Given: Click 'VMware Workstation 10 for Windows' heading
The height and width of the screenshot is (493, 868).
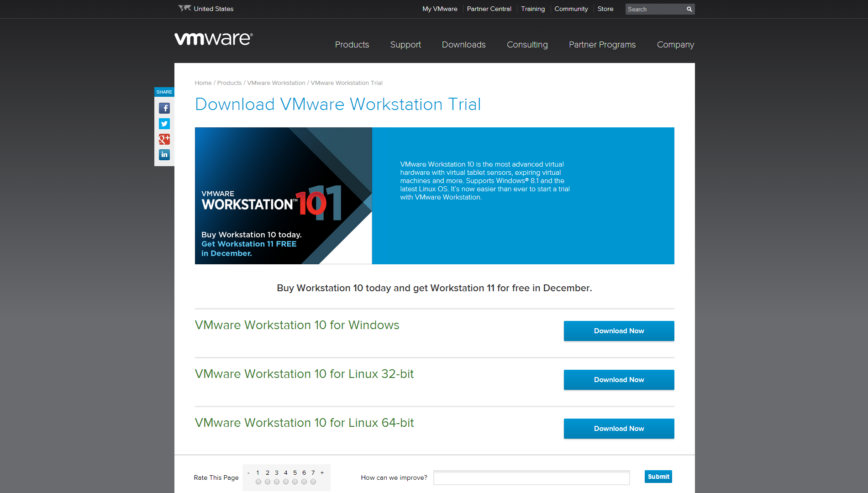Looking at the screenshot, I should tap(297, 325).
